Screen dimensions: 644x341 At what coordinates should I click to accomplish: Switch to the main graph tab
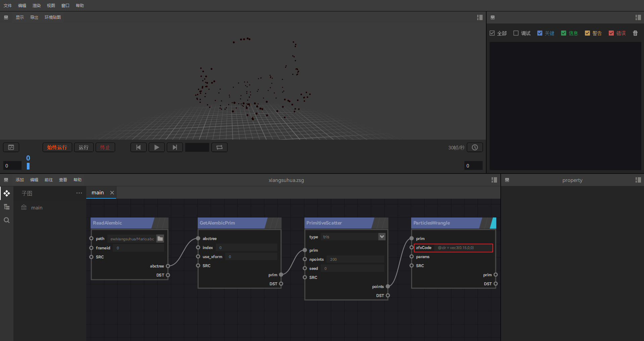98,193
